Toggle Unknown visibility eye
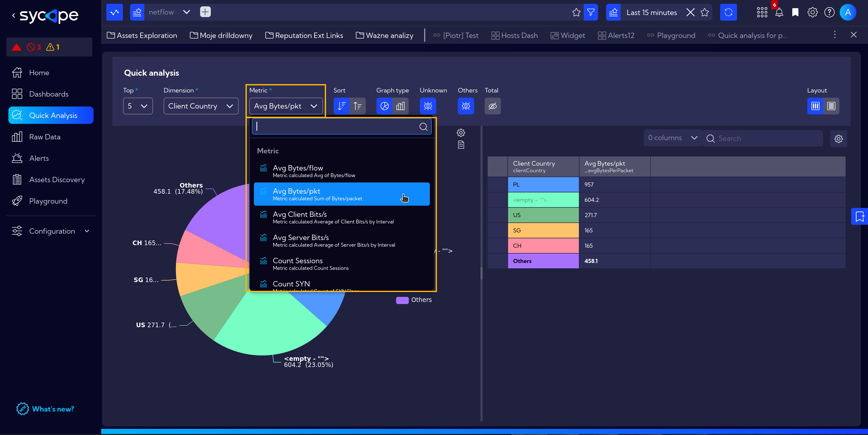This screenshot has height=435, width=868. click(x=428, y=106)
